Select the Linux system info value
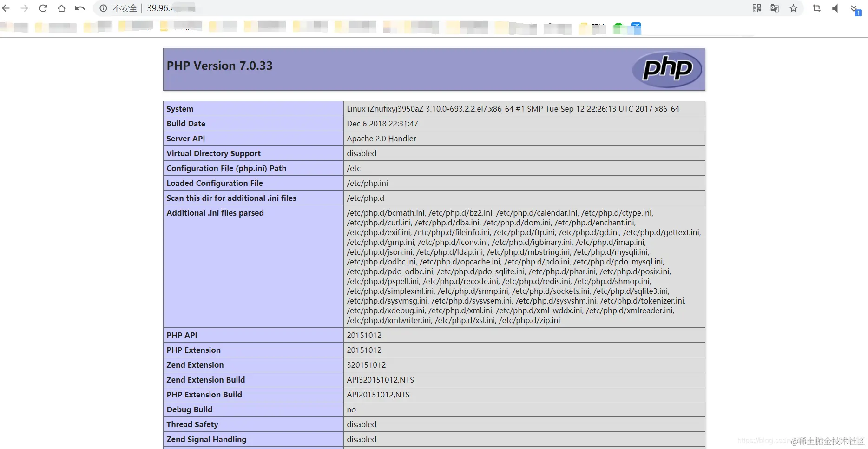The height and width of the screenshot is (449, 868). point(513,109)
